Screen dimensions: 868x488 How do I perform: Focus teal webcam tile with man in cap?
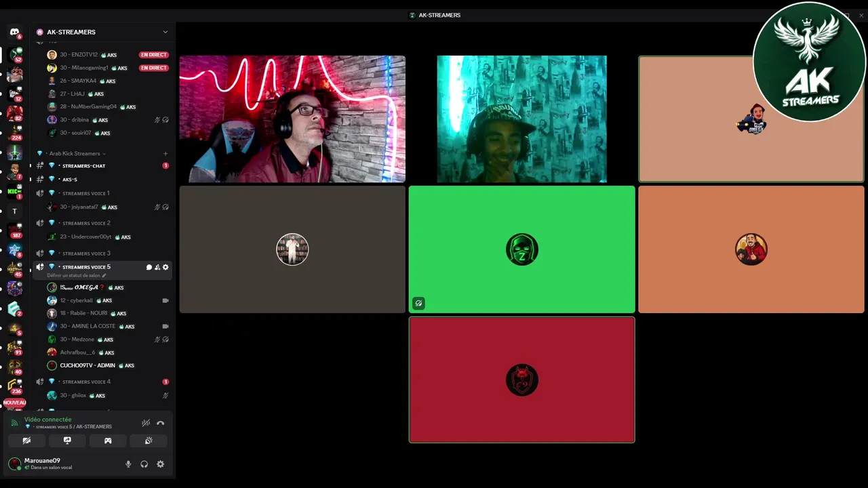(522, 119)
